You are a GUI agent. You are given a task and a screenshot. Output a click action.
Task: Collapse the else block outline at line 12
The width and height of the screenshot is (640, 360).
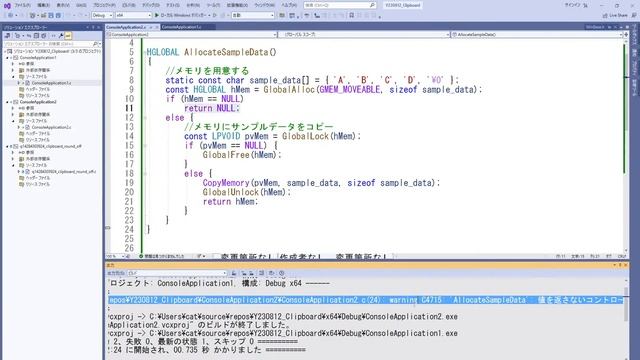(x=145, y=118)
